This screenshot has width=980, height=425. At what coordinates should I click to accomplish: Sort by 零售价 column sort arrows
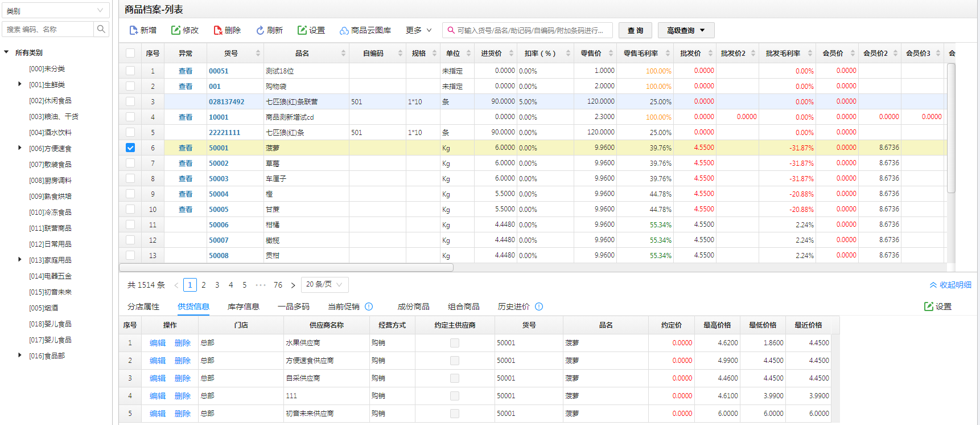tap(611, 53)
